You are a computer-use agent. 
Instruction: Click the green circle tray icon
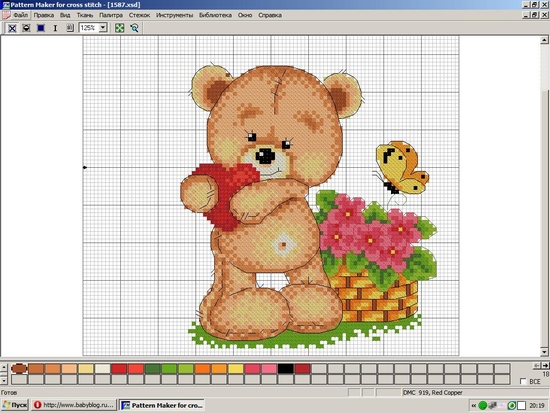tap(483, 405)
